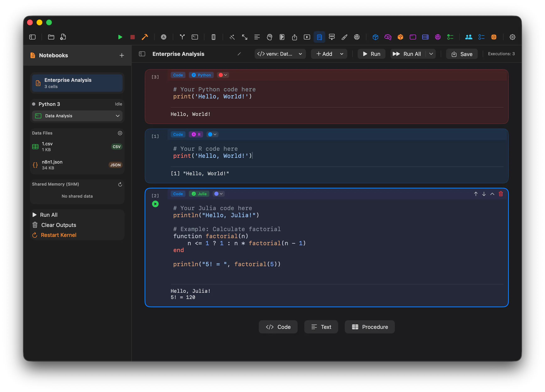This screenshot has height=392, width=545.
Task: Click the orange CPU chip icon
Action: [x=494, y=37]
